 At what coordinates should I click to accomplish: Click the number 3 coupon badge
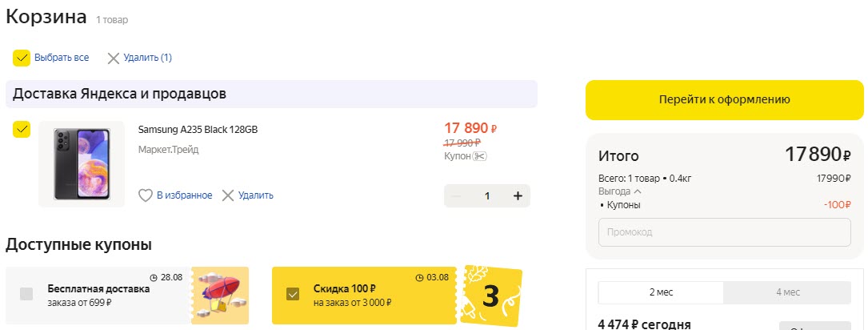(491, 296)
